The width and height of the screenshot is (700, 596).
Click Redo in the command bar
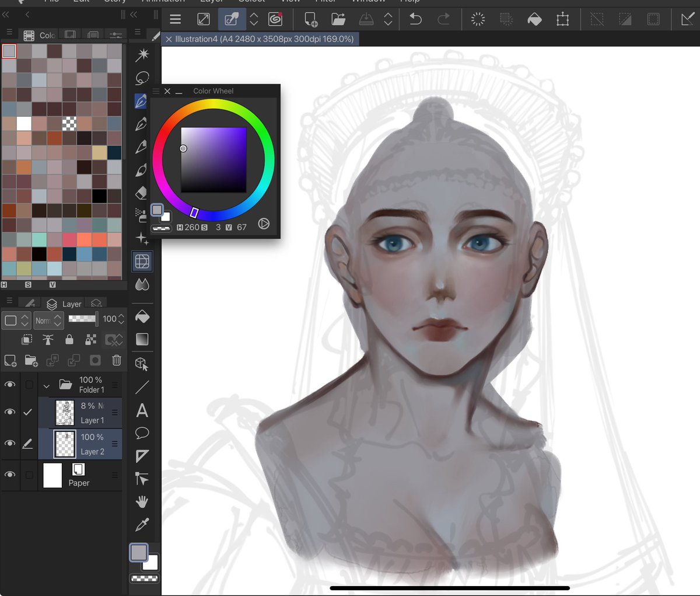(x=444, y=19)
